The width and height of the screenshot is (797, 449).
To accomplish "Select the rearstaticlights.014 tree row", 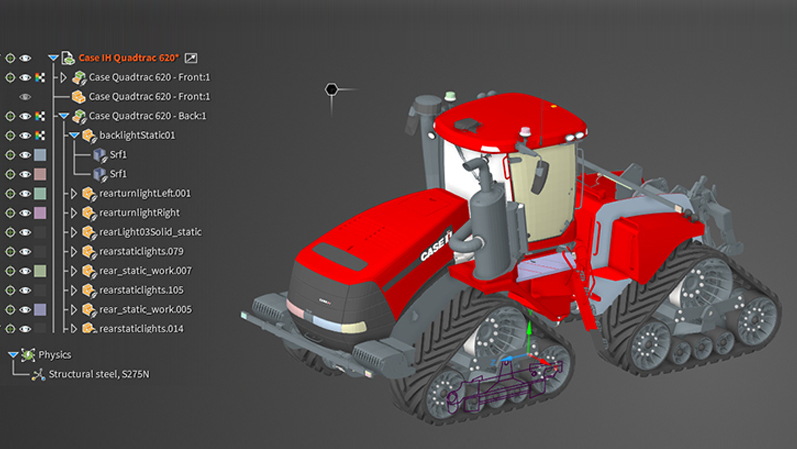I will tap(141, 328).
